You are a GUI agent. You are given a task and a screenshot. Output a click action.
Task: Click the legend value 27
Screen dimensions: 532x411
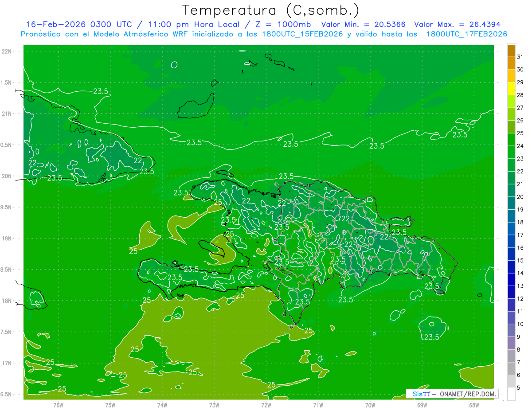(x=520, y=108)
